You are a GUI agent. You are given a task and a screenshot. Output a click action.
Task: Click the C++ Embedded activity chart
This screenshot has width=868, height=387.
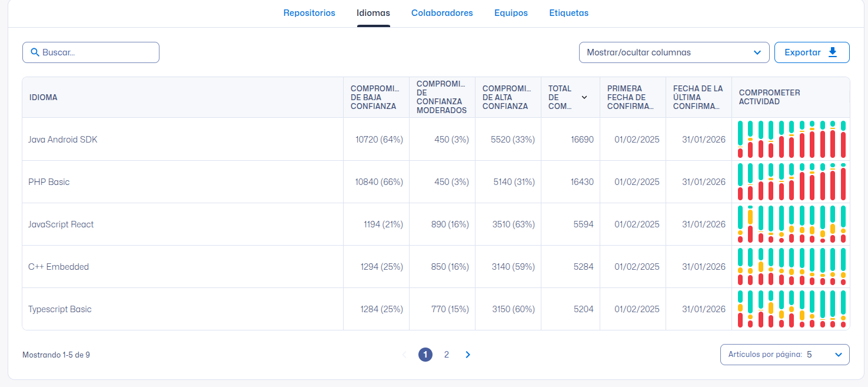coord(791,267)
